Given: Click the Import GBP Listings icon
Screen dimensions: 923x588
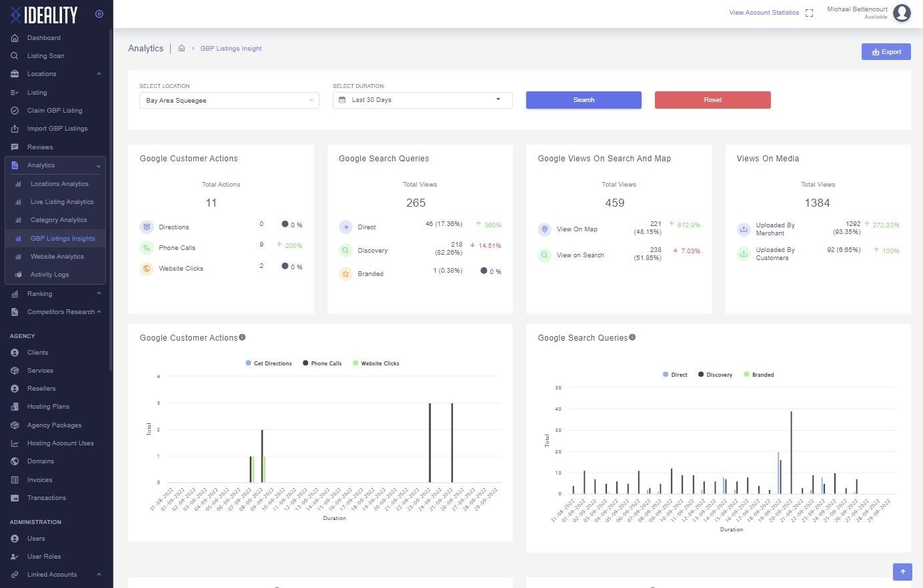Looking at the screenshot, I should (x=15, y=129).
